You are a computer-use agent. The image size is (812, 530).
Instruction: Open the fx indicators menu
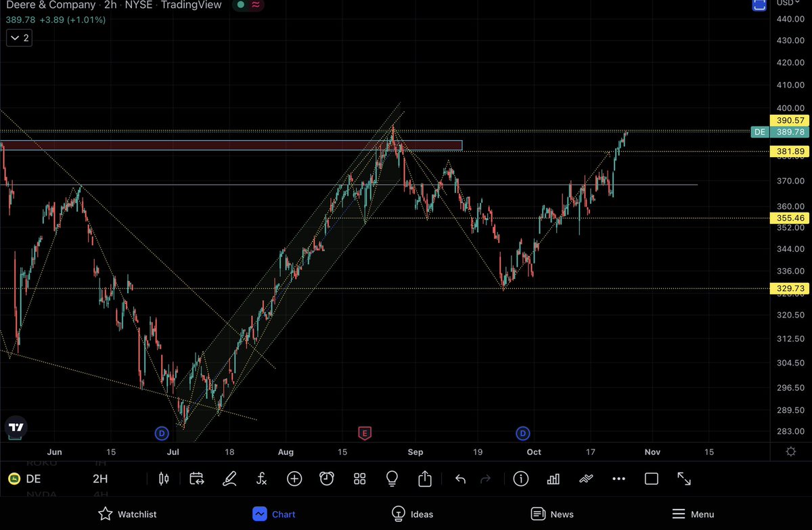[262, 479]
